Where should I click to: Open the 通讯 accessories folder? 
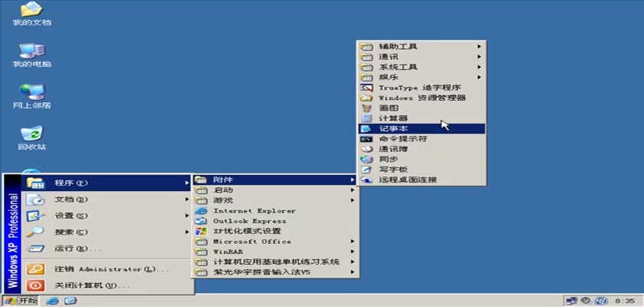pyautogui.click(x=422, y=57)
